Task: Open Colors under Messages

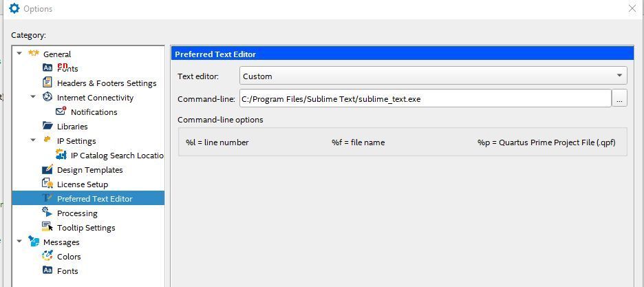Action: point(69,257)
